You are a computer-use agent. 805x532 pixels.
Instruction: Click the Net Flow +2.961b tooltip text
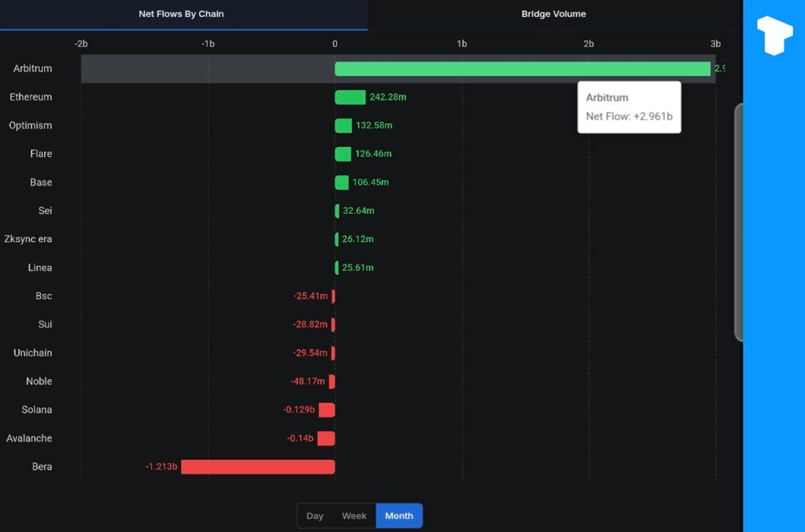coord(628,116)
